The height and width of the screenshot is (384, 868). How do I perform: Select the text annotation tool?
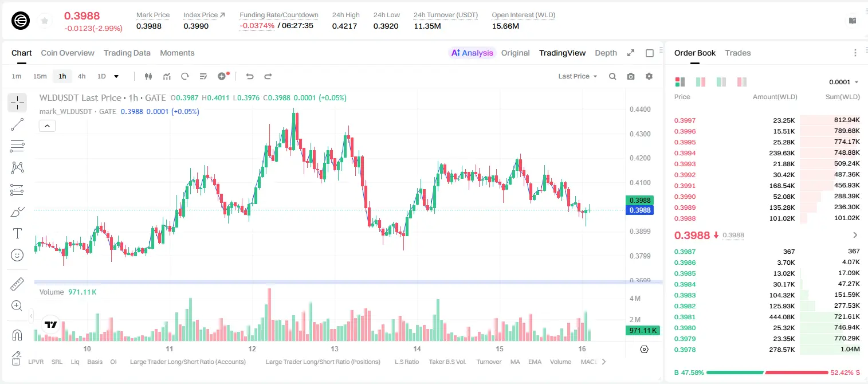tap(17, 233)
